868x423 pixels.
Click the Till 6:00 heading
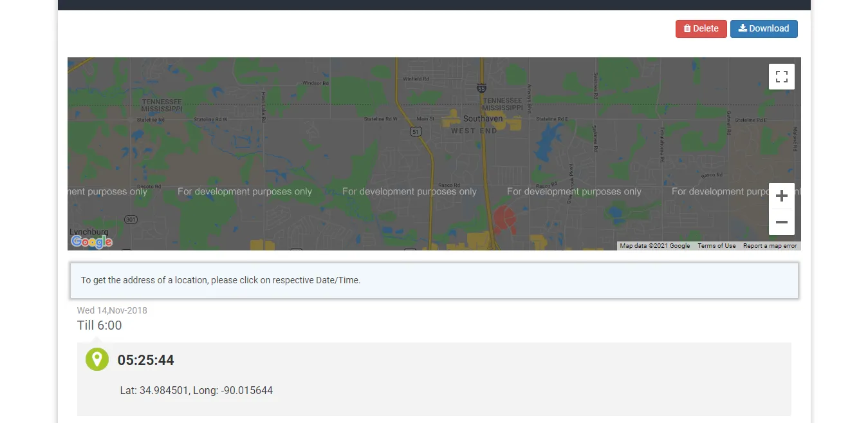click(x=100, y=325)
